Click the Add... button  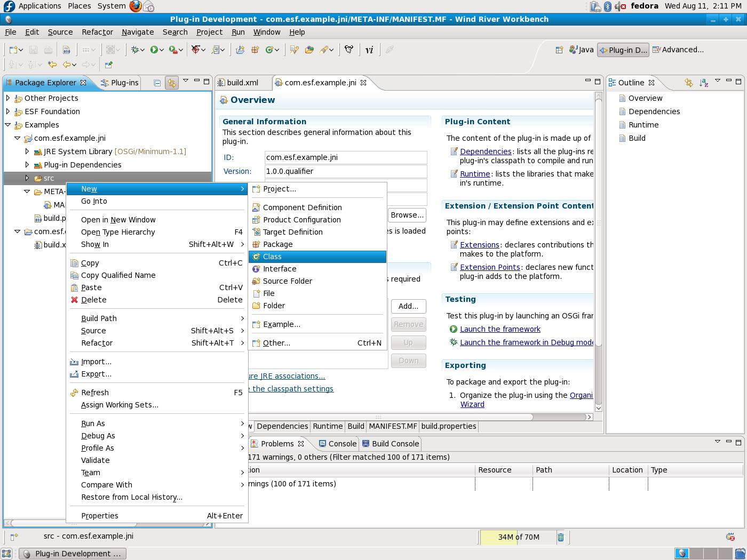408,306
